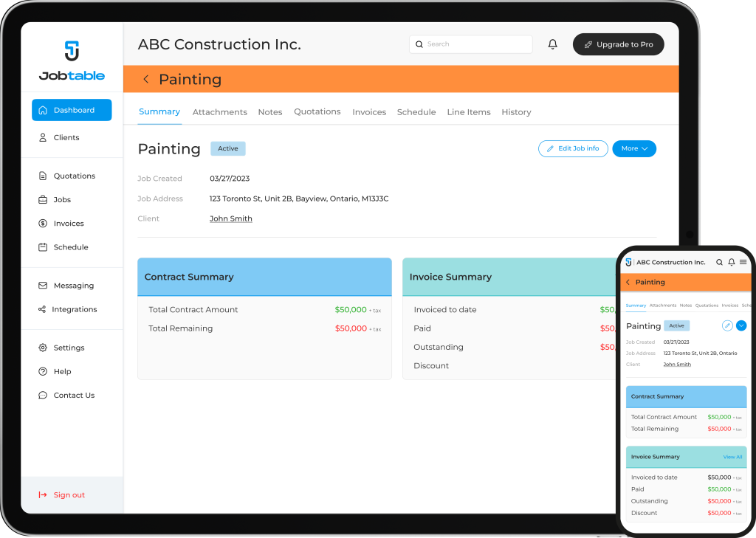Viewport: 756px width, 538px height.
Task: Expand the round dropdown chevron on phone
Action: coord(741,325)
